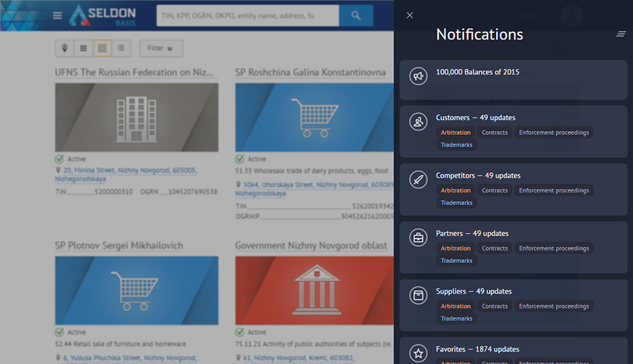Open Government Nizhny Novgorod oblast title
Screen dimensions: 633x364
click(311, 245)
